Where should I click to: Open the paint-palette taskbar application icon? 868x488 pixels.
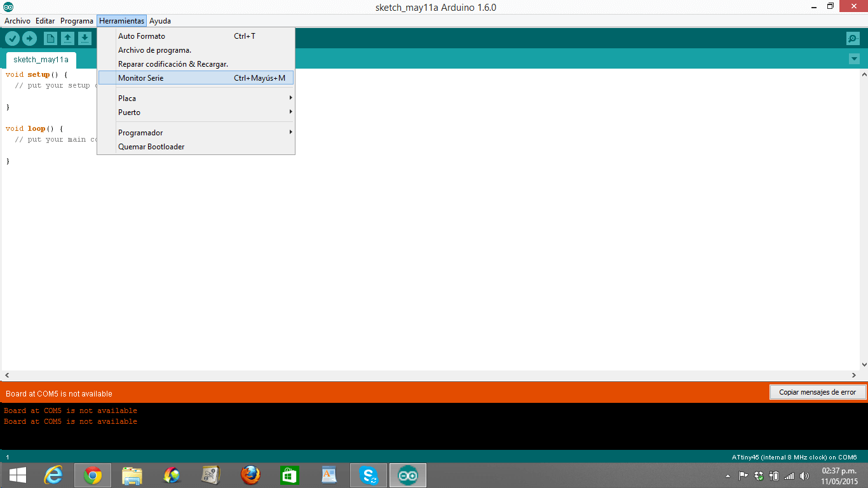click(x=172, y=475)
